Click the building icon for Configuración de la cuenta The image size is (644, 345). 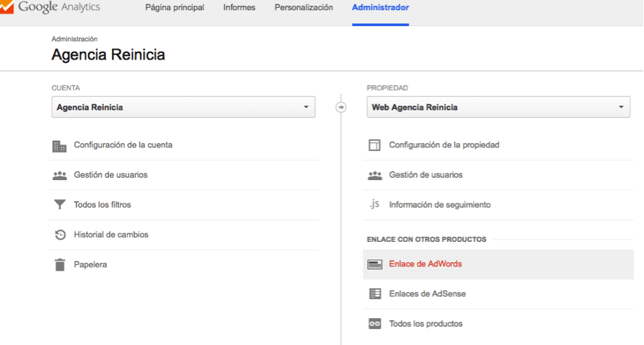tap(60, 146)
